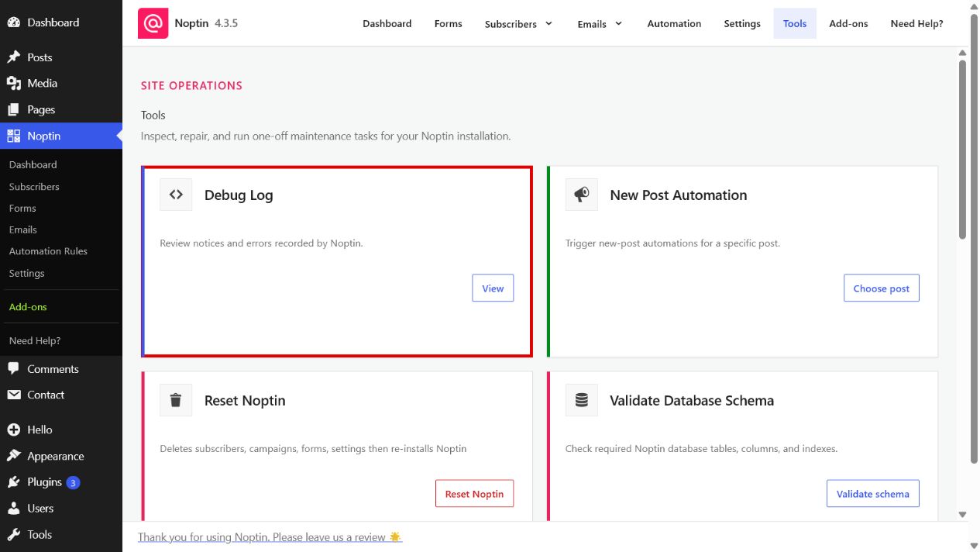The image size is (980, 552).
Task: Open the Settings tab in Noptin header
Action: click(742, 23)
